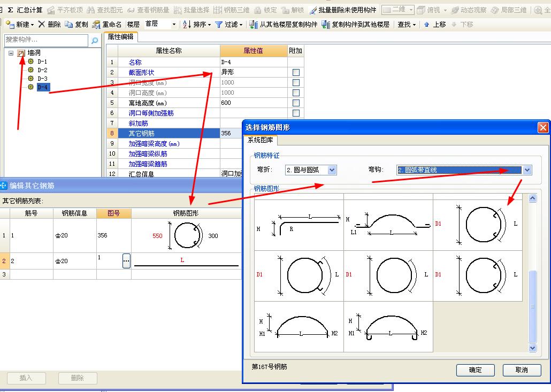Image resolution: width=551 pixels, height=392 pixels.
Task: Toggle the 离地高度 附加 checkbox
Action: point(296,103)
